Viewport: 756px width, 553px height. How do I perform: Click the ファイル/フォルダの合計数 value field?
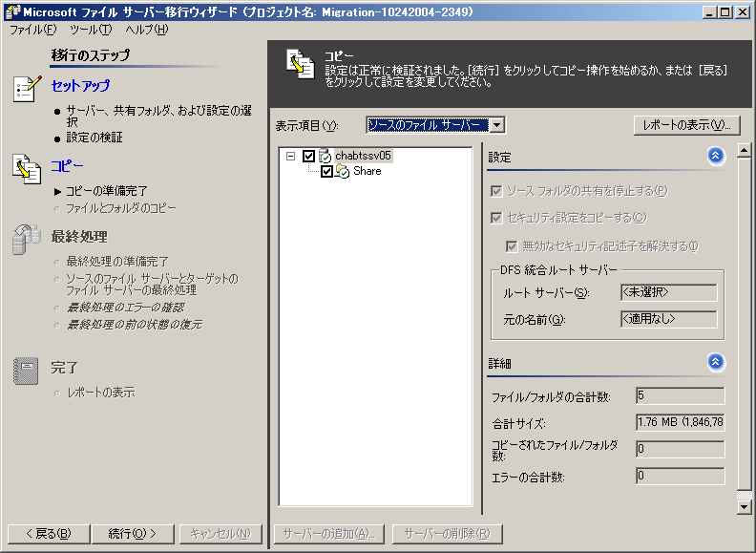[681, 395]
